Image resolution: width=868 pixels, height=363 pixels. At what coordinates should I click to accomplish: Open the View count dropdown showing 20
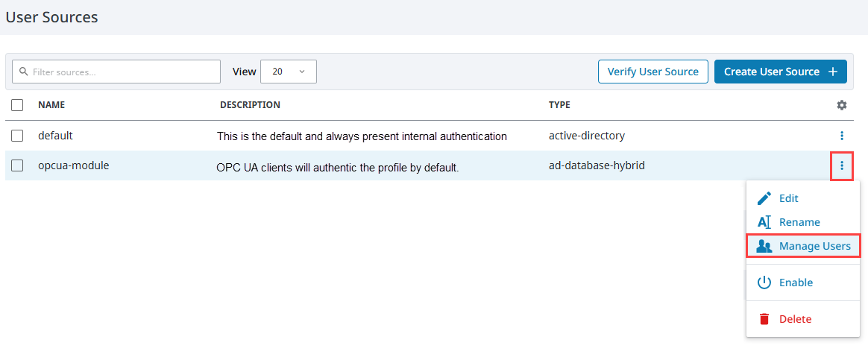coord(289,72)
